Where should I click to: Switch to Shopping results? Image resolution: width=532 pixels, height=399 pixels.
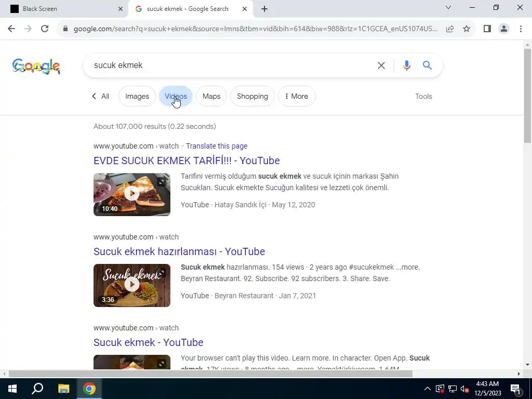point(252,96)
